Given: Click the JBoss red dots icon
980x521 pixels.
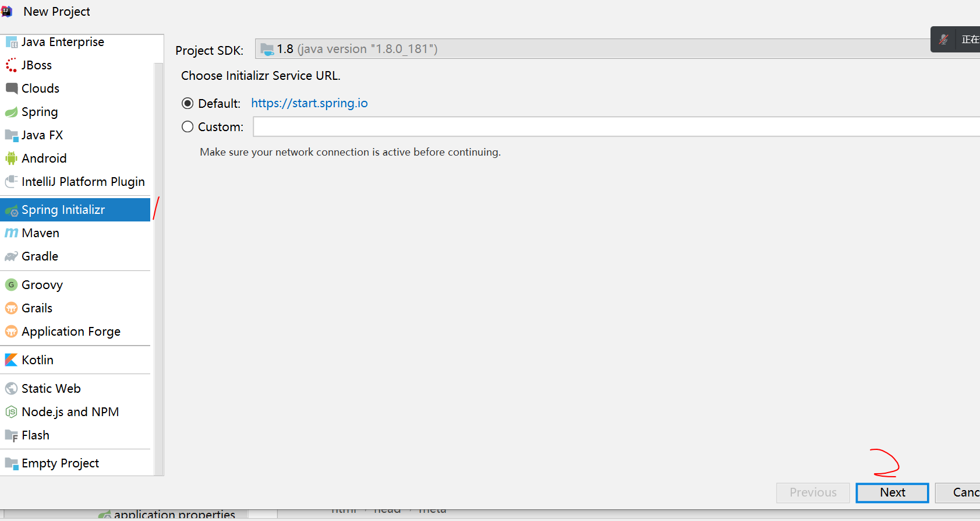Looking at the screenshot, I should click(11, 65).
